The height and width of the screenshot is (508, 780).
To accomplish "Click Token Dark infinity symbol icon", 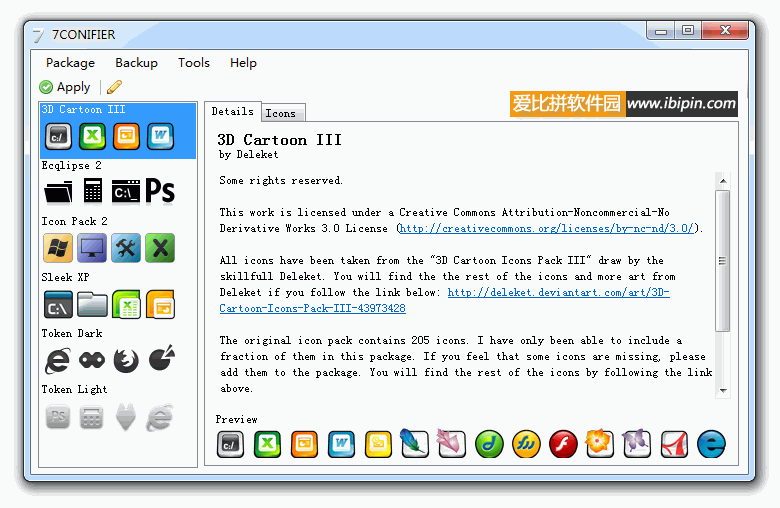I will [92, 360].
